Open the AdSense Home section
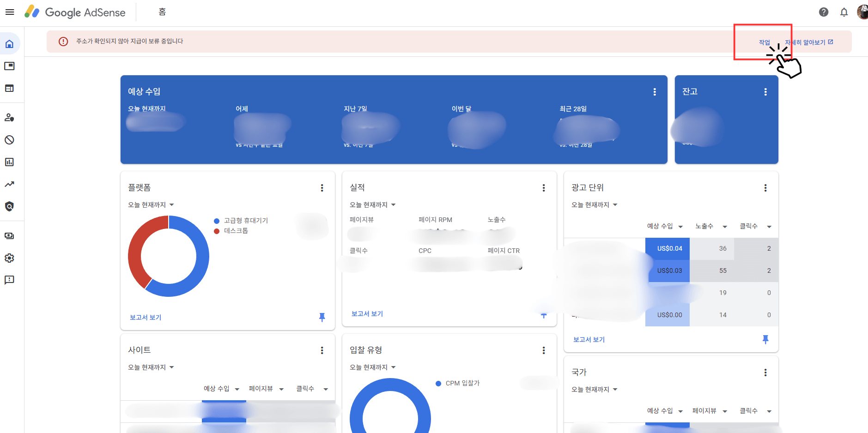The image size is (868, 433). 10,43
